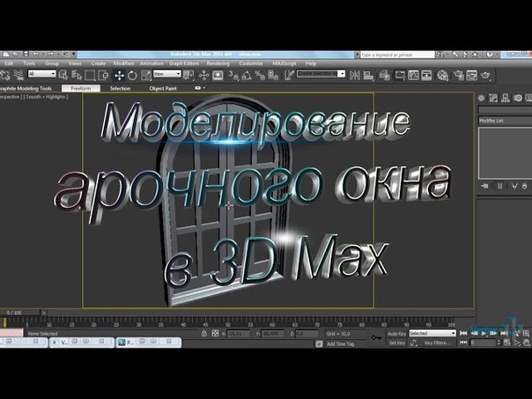Toggle Percent Snap
Screen dimensions: 532x399
260,75
